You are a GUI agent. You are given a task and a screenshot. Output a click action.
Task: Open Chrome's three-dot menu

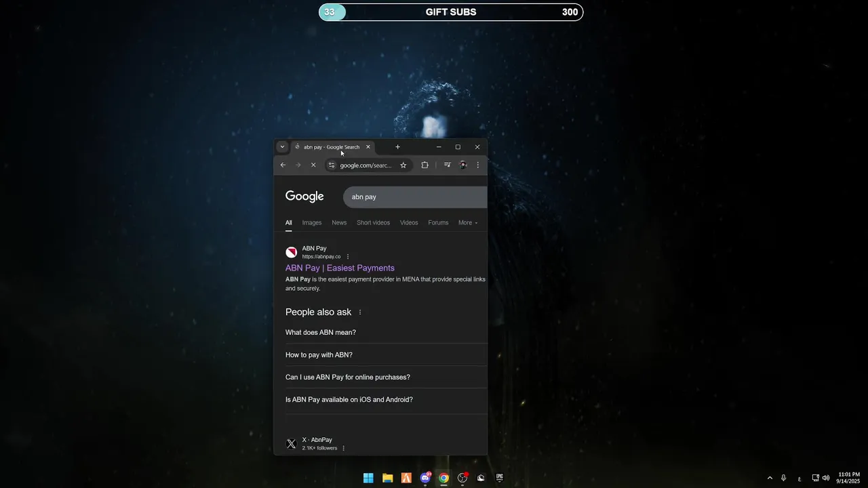coord(477,165)
